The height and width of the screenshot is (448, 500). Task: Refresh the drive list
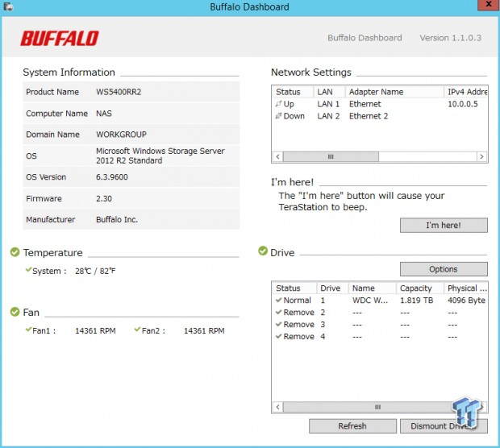[x=352, y=426]
